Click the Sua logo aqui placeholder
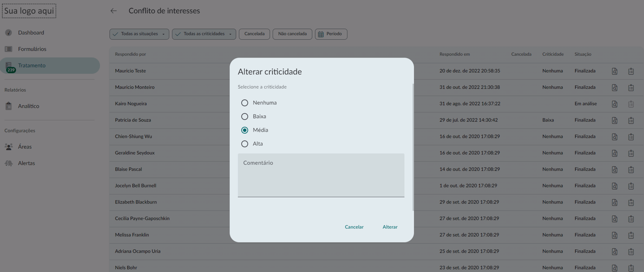 click(x=29, y=11)
